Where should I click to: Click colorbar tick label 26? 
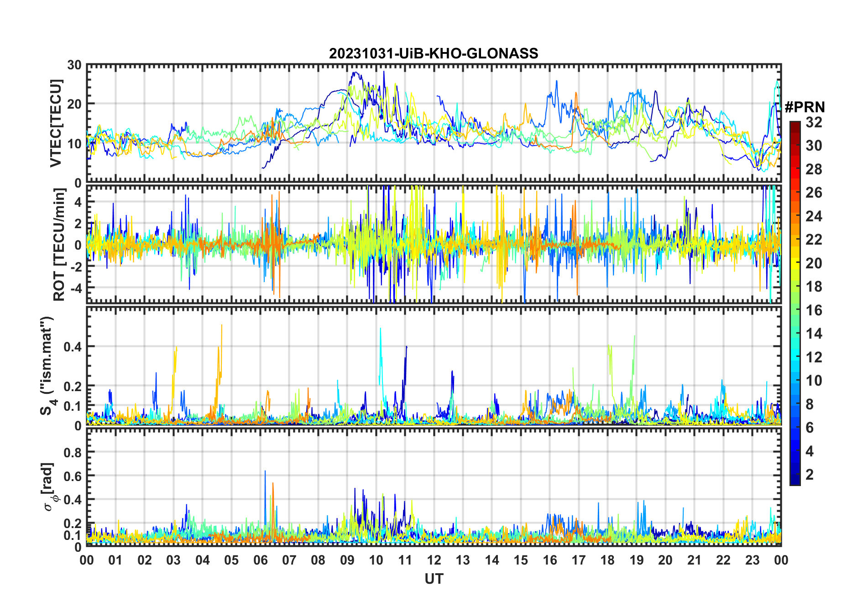tap(814, 193)
